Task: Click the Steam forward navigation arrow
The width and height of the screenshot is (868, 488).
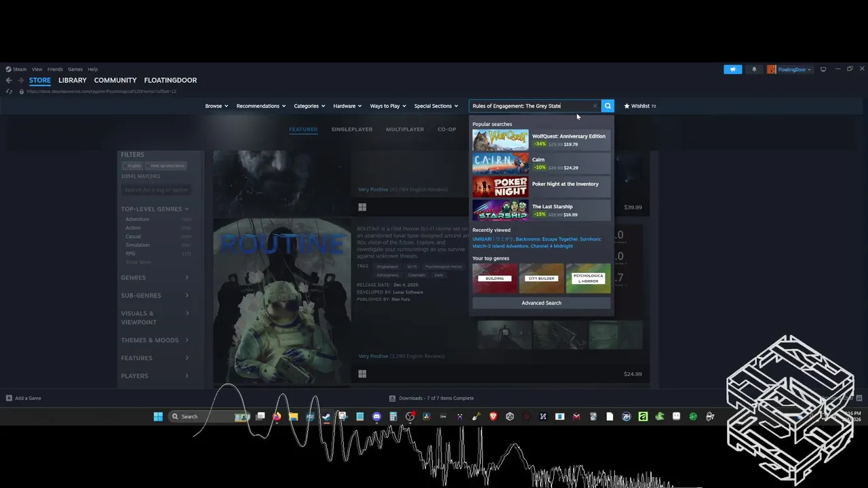Action: pos(20,80)
